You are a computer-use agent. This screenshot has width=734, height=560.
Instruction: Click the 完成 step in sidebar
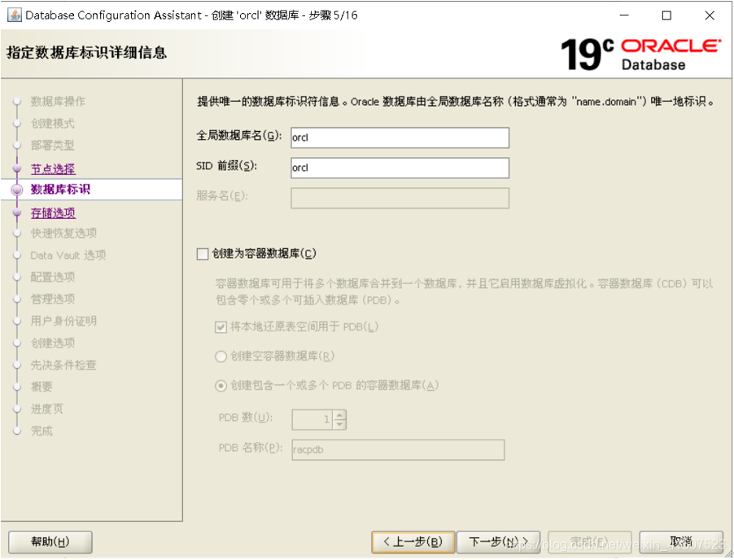(42, 431)
